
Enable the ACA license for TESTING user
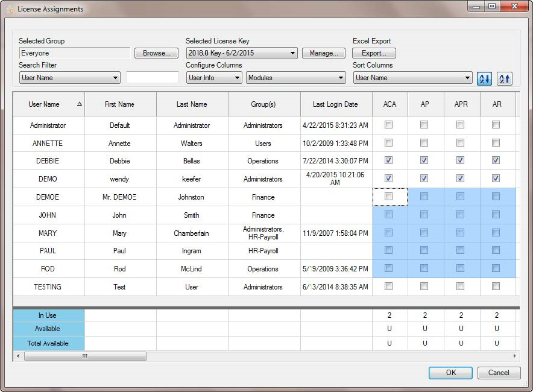point(389,287)
